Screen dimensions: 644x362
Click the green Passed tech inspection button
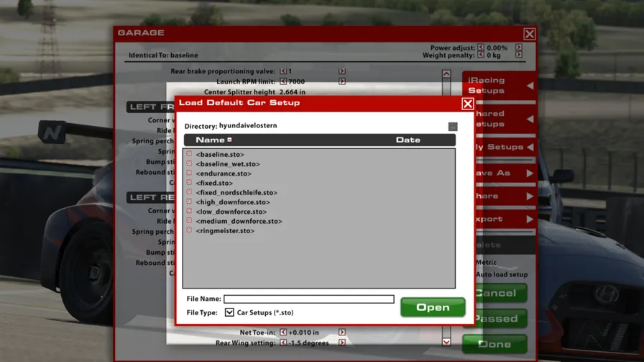coord(501,318)
